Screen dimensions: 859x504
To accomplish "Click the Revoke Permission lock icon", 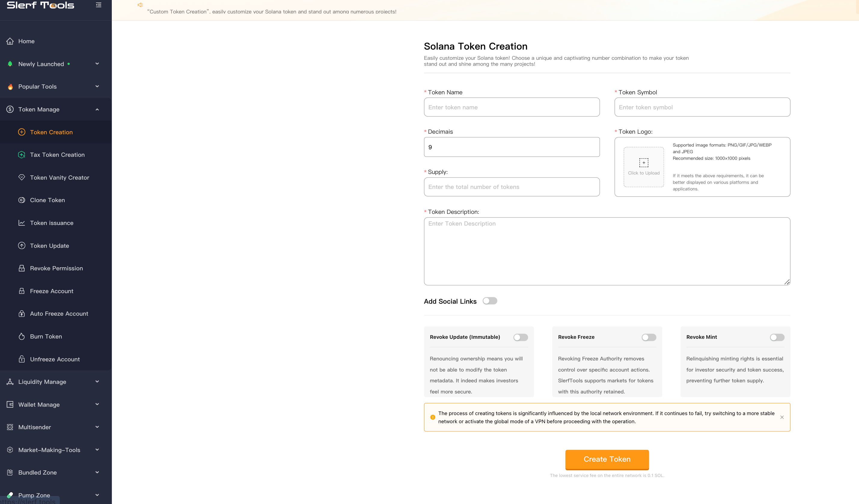I will (21, 268).
